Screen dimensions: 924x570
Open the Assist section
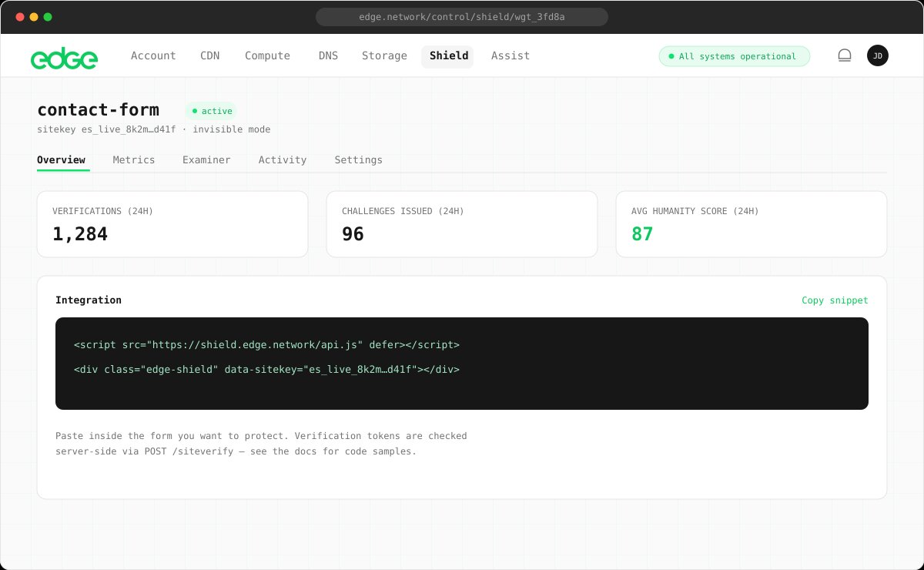coord(511,55)
